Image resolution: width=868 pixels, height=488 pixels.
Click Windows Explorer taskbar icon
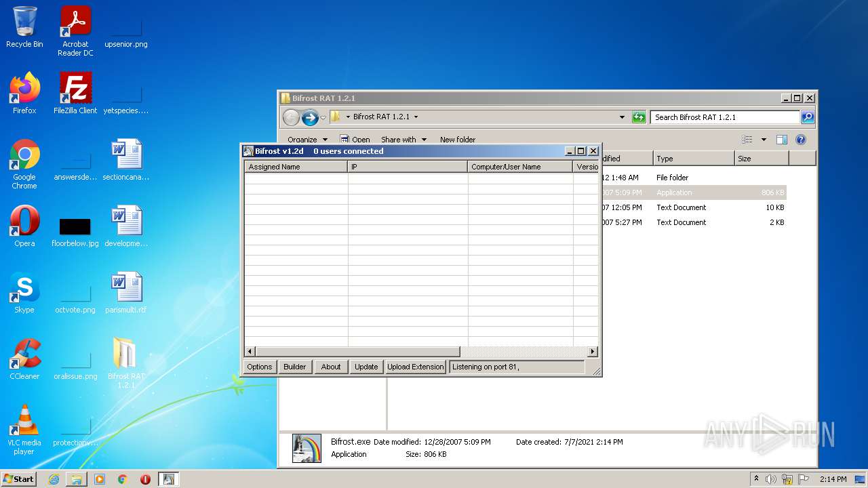(x=77, y=479)
